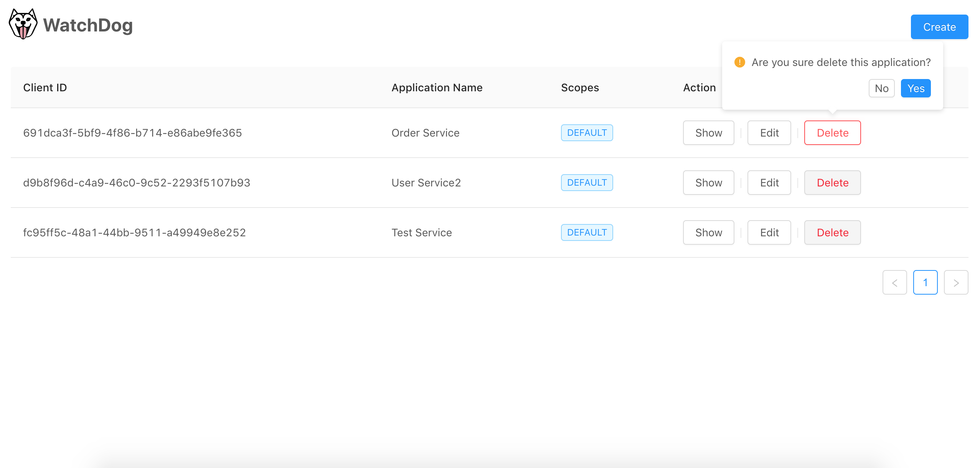Click the DEFAULT tag for Order Service
Viewport: 980px width, 468px height.
[587, 133]
